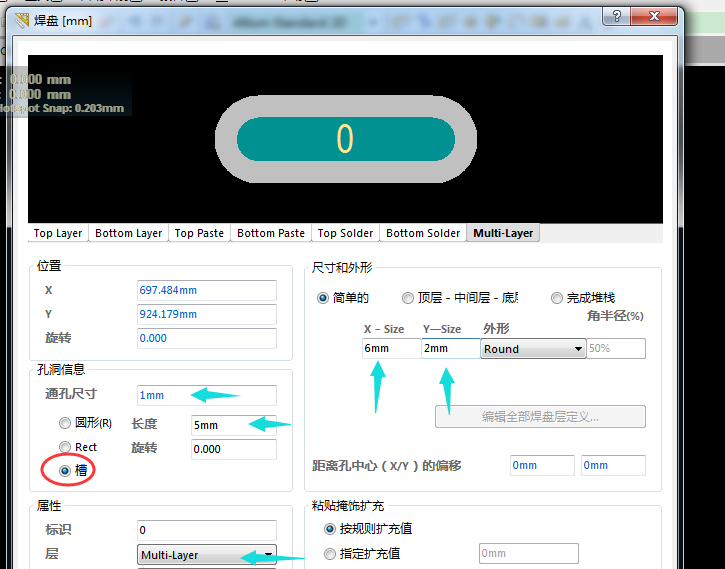Click the X position field 697.484mm
725x569 pixels.
point(207,290)
